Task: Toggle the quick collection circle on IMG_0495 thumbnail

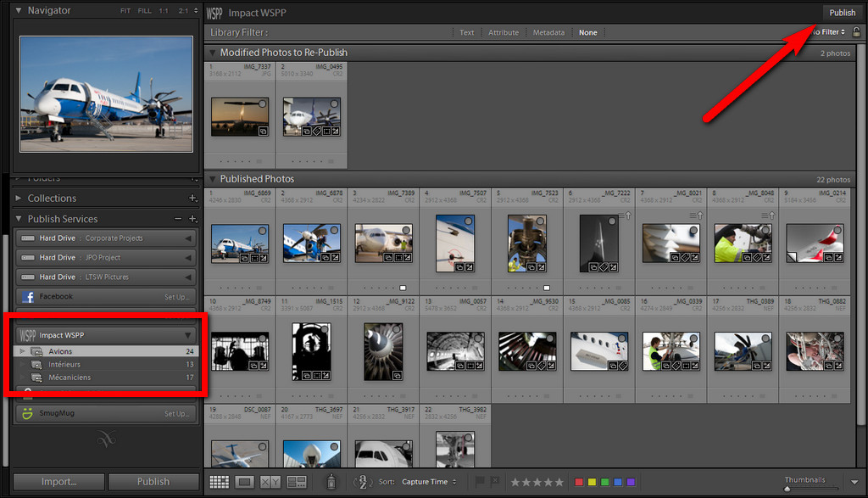Action: point(334,104)
